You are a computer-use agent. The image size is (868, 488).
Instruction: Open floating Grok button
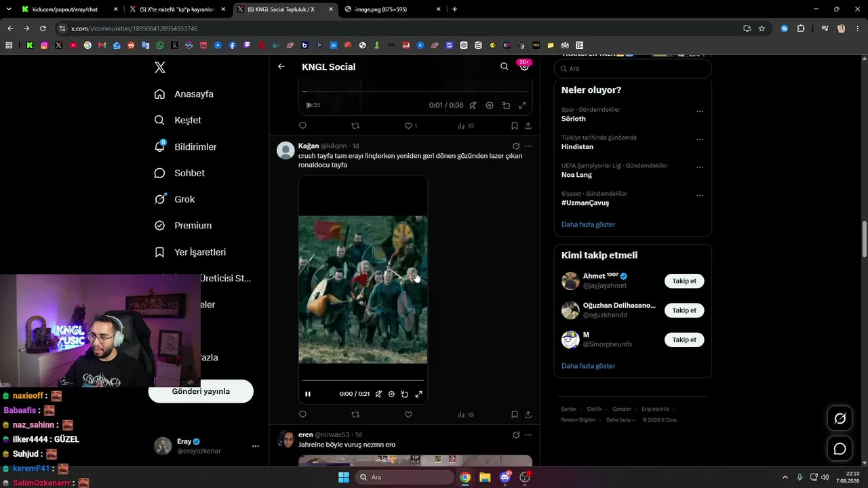pyautogui.click(x=840, y=419)
